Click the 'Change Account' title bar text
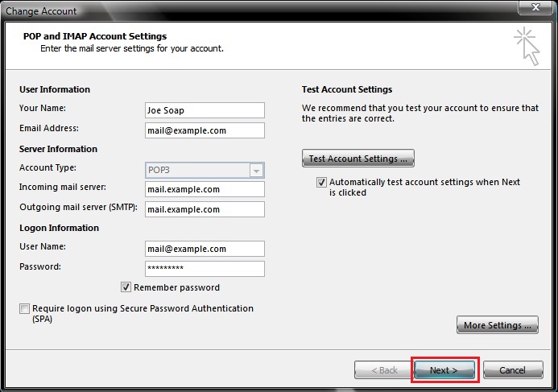 41,11
